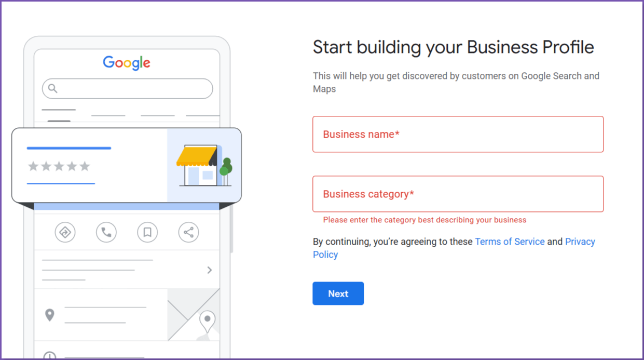Click the call icon on the business profile preview
Viewport: 644px width, 360px height.
[x=106, y=232]
